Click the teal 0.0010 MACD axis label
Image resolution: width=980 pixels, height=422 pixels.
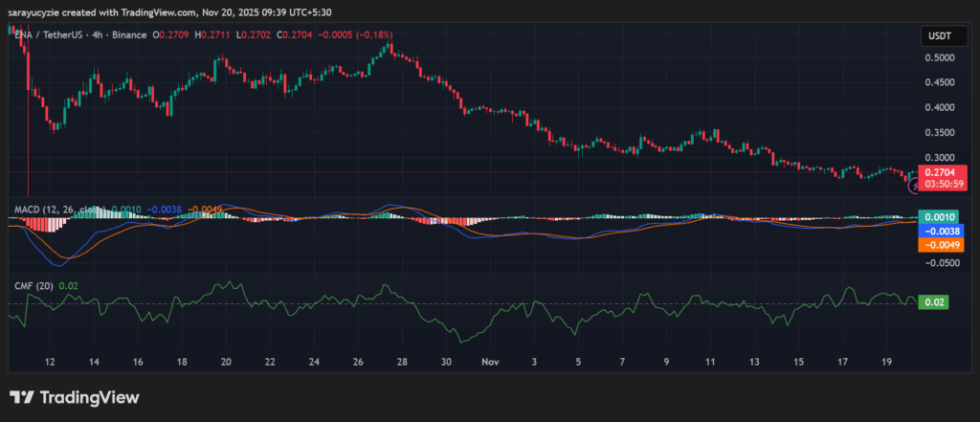pyautogui.click(x=937, y=217)
